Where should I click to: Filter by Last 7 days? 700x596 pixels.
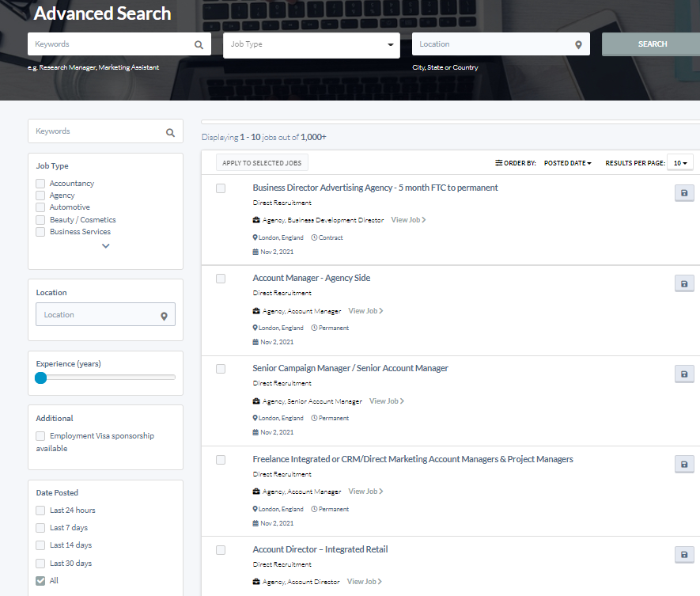pos(40,528)
